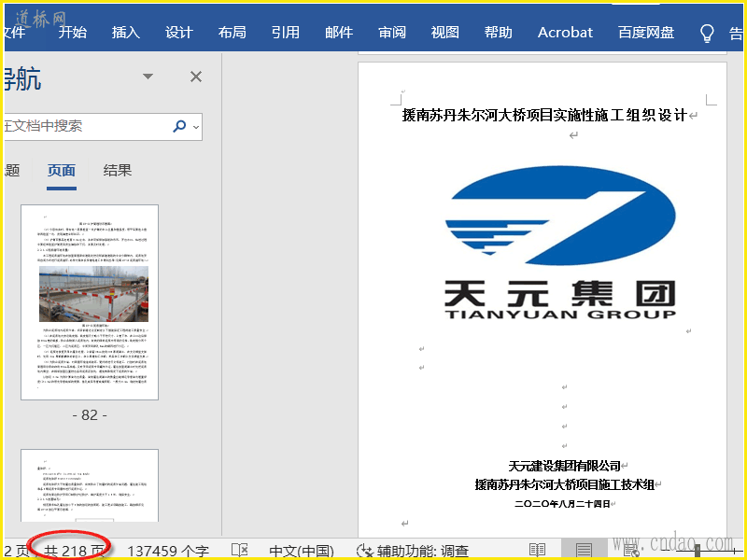Expand search options dropdown beside magnifier
747x560 pixels.
coord(196,127)
